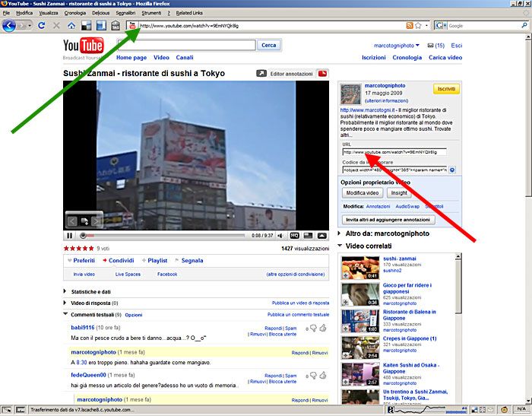
Task: Open Visualizza menu
Action: click(x=49, y=13)
